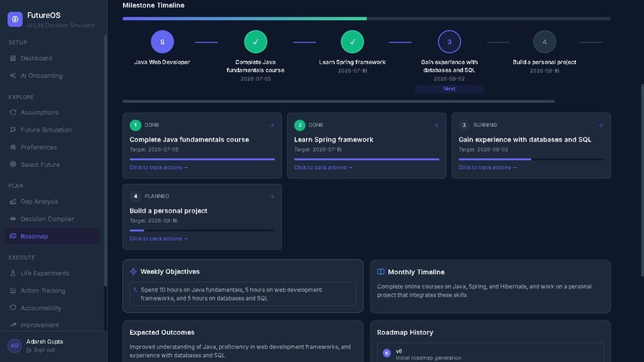Click the Roadmap map icon
644x362 pixels.
click(x=13, y=237)
